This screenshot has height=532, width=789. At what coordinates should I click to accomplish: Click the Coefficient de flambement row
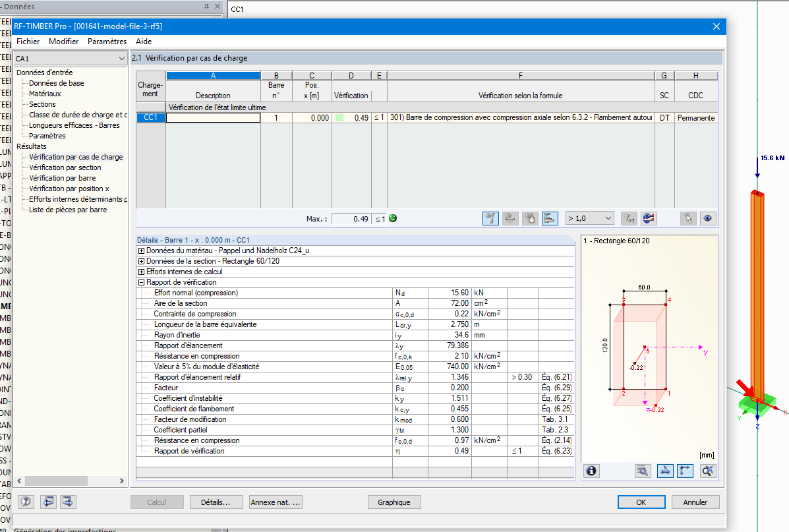pos(355,409)
